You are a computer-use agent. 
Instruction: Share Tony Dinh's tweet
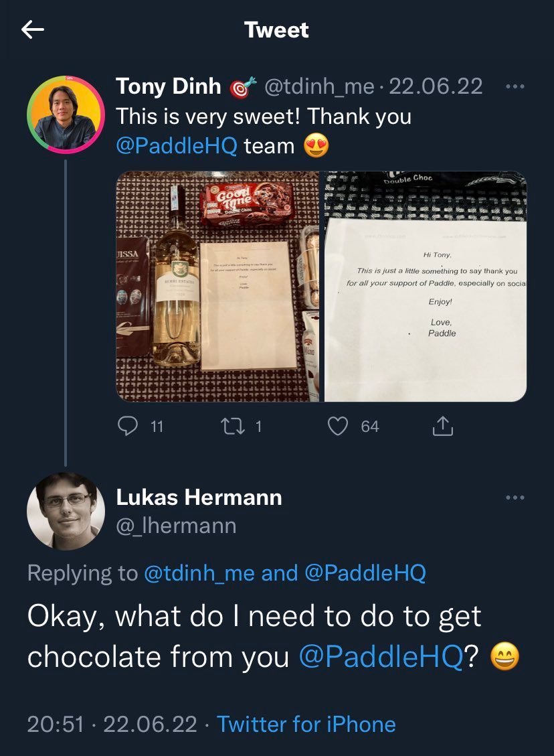[443, 426]
